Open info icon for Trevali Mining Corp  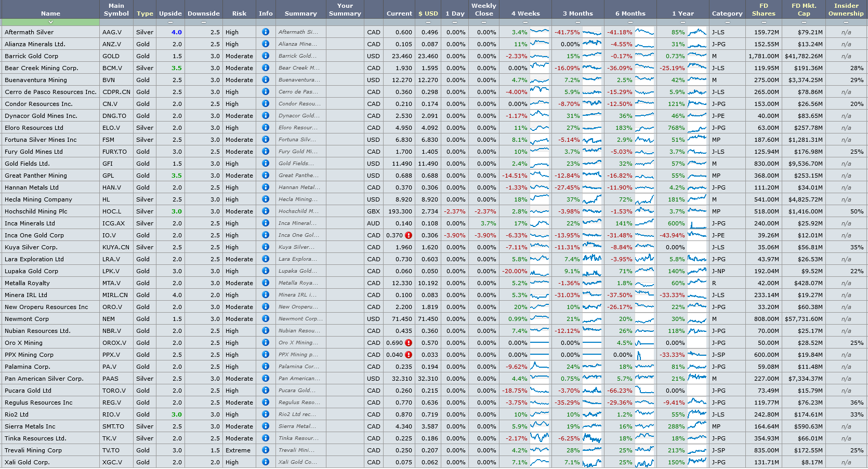tap(266, 450)
